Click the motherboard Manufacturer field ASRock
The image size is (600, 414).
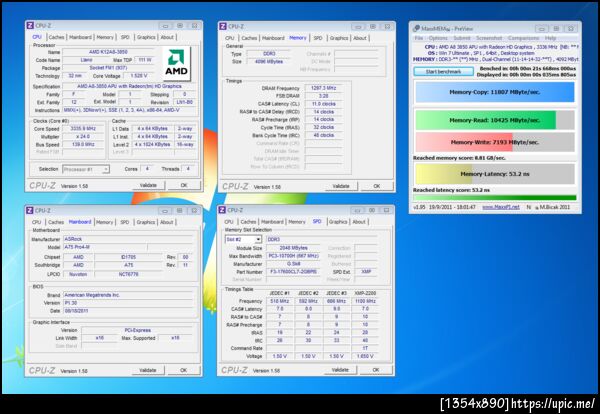(128, 239)
